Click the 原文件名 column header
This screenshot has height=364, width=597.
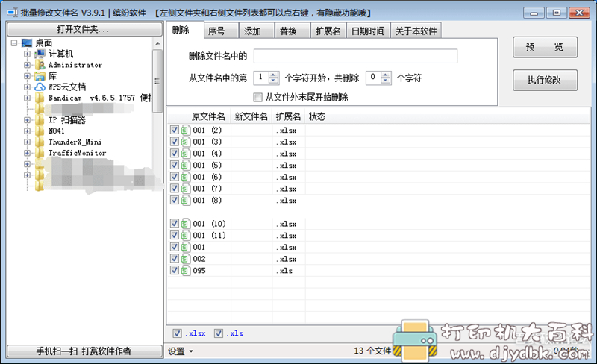point(208,116)
